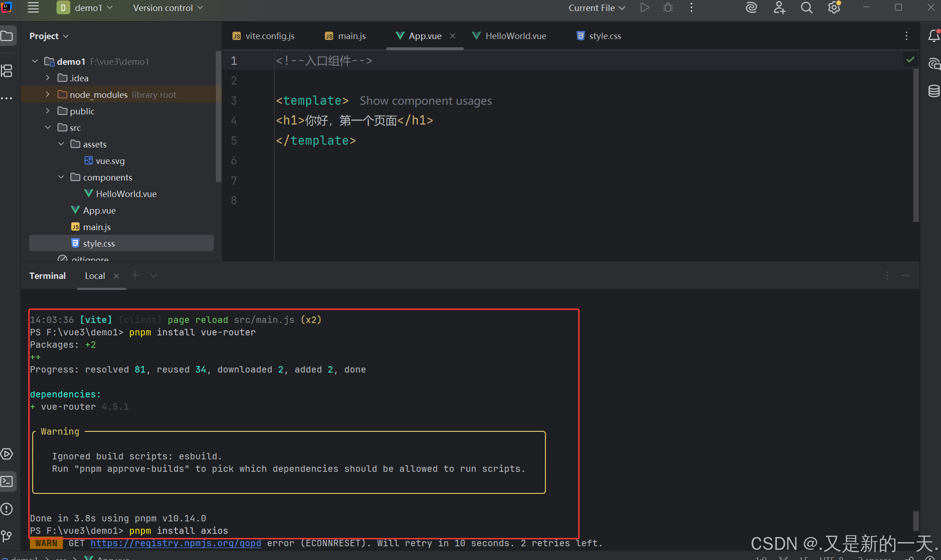Select HelloWorld.vue in project tree
Viewport: 941px width, 560px height.
tap(121, 194)
